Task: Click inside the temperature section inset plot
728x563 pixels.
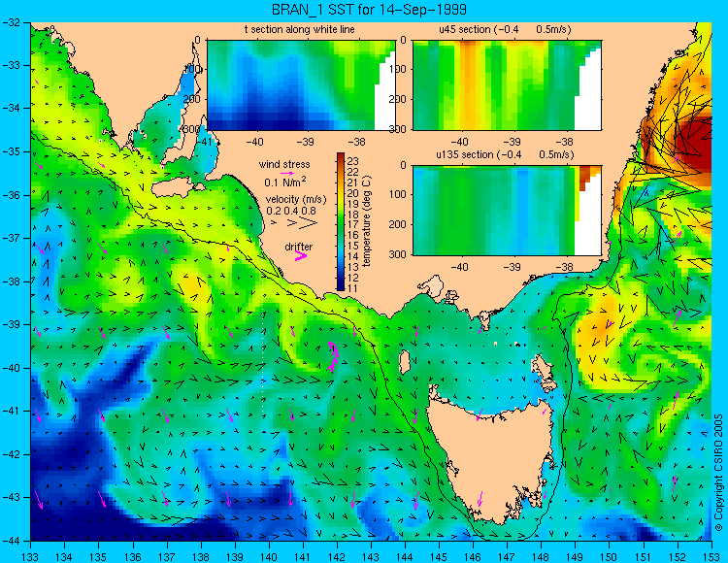Action: pos(301,85)
